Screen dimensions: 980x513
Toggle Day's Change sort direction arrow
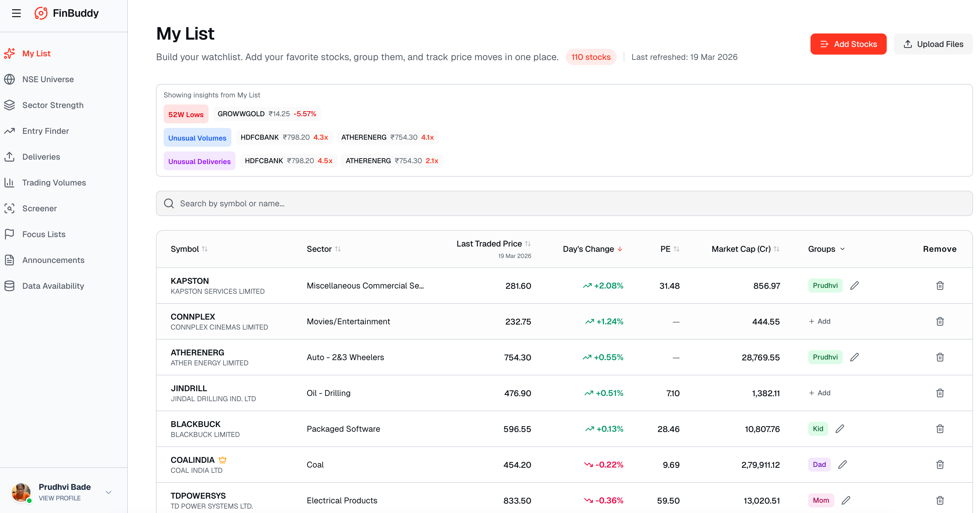(x=620, y=249)
